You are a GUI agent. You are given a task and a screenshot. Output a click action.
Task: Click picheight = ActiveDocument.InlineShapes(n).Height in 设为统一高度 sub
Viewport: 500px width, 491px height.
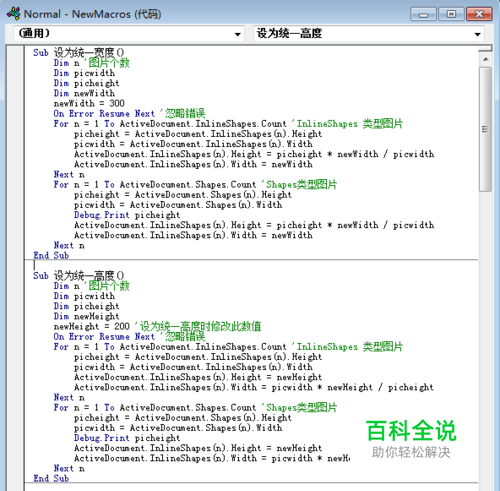pyautogui.click(x=198, y=357)
